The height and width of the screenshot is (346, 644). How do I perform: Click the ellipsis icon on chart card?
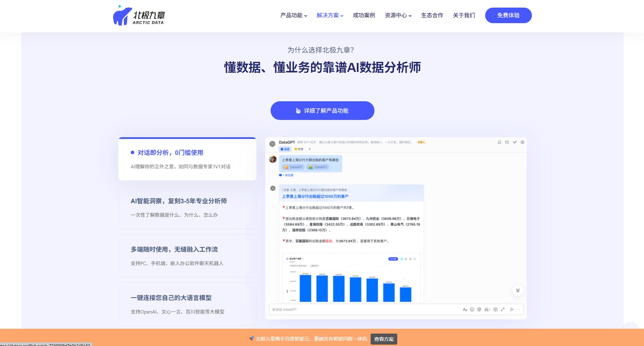415,259
